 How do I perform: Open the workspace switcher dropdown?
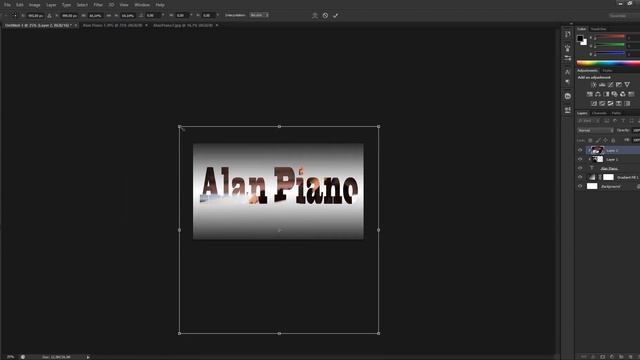coord(624,16)
